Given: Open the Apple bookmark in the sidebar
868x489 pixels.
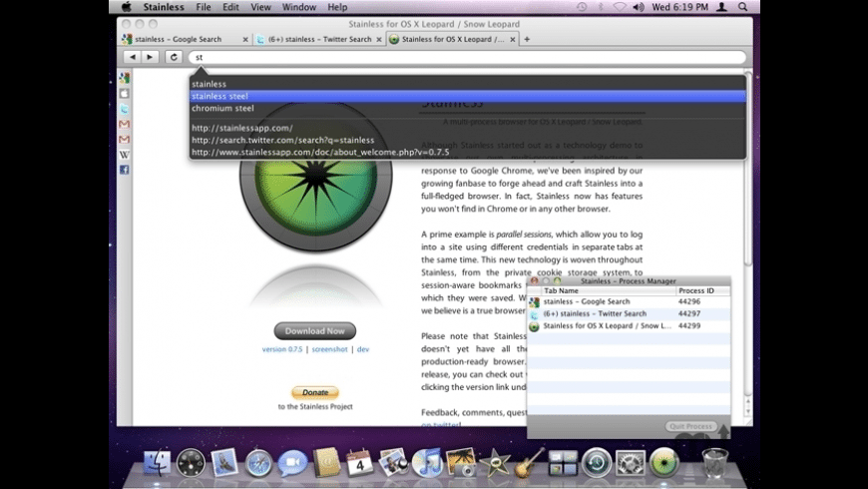Looking at the screenshot, I should [125, 94].
